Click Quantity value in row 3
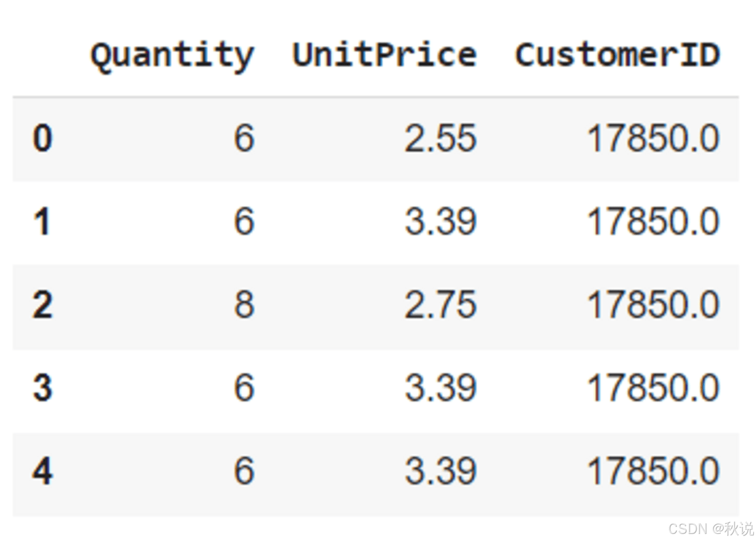The image size is (756, 542). pyautogui.click(x=244, y=388)
